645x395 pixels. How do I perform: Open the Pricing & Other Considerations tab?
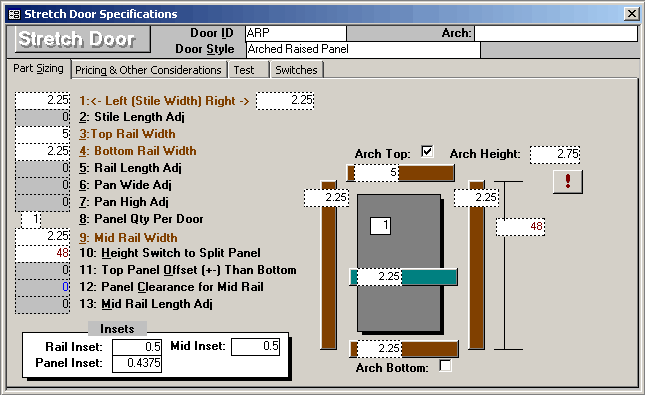[148, 70]
